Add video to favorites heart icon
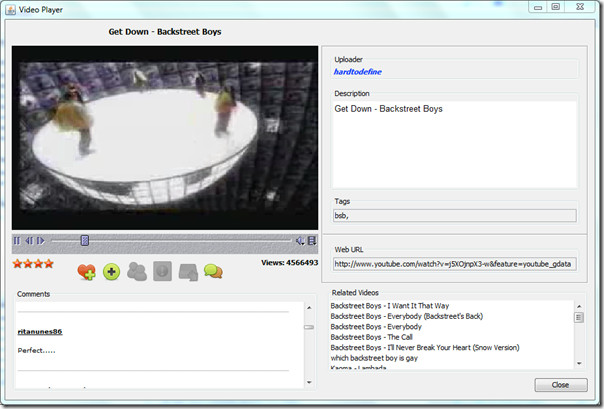Image resolution: width=604 pixels, height=409 pixels. pyautogui.click(x=86, y=272)
